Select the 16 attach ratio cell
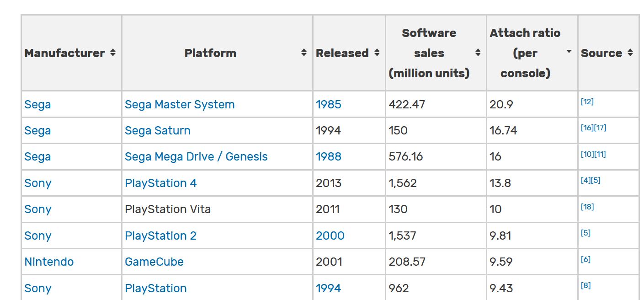This screenshot has width=644, height=300. pos(532,156)
